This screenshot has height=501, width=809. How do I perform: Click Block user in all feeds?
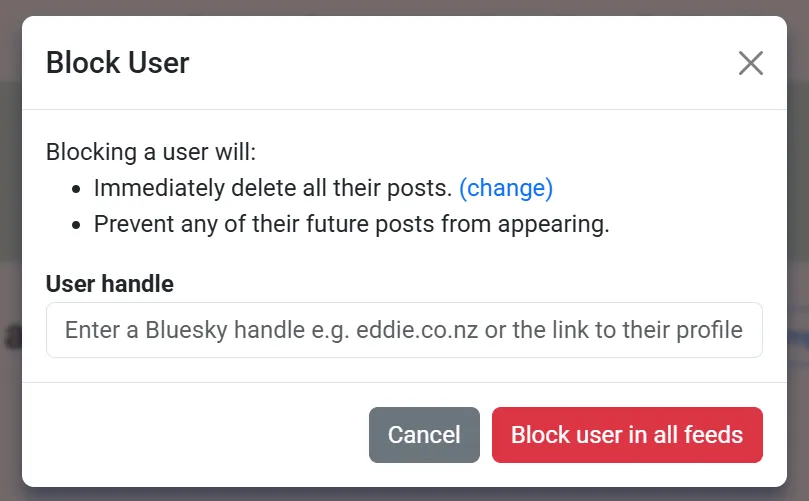tap(627, 435)
